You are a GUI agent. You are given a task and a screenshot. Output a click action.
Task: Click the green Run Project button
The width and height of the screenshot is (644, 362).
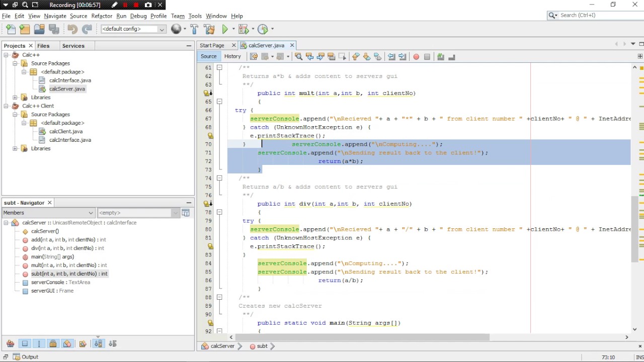coord(225,29)
